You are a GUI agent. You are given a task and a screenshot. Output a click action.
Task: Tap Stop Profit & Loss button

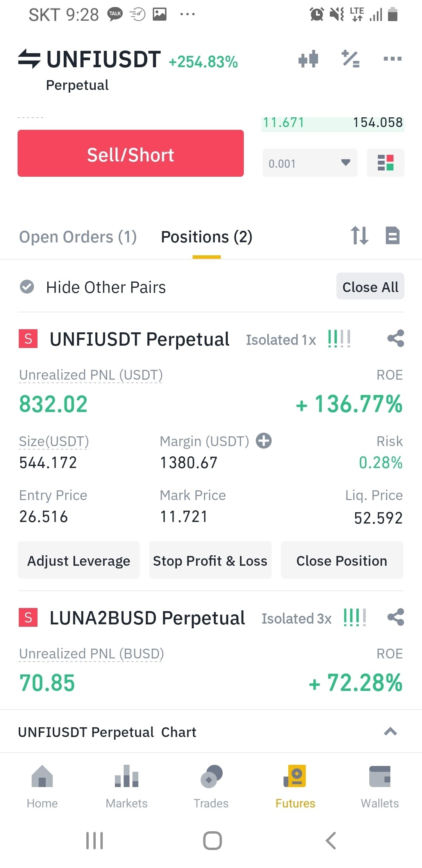(210, 561)
